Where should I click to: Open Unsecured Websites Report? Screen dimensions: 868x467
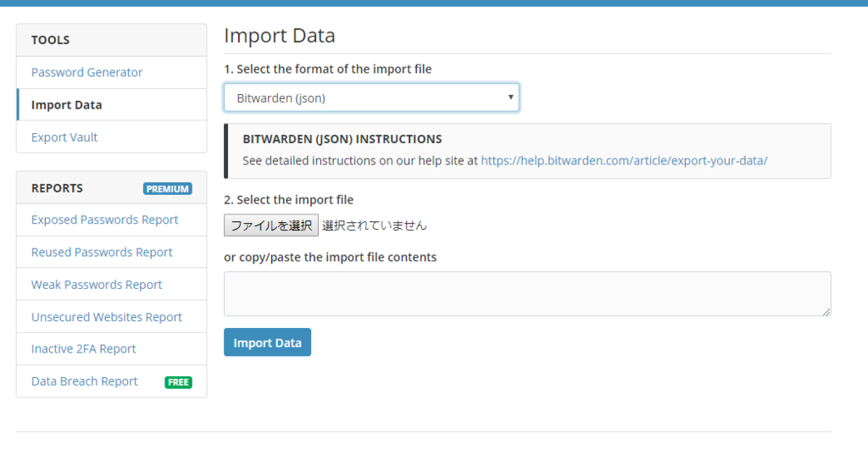106,317
